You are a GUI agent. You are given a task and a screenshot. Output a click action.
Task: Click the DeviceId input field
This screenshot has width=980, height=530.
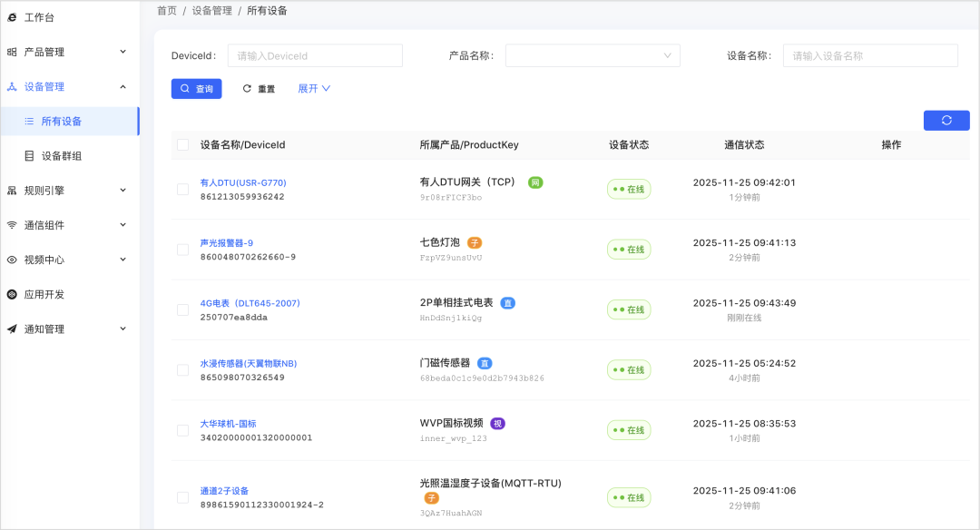(315, 55)
